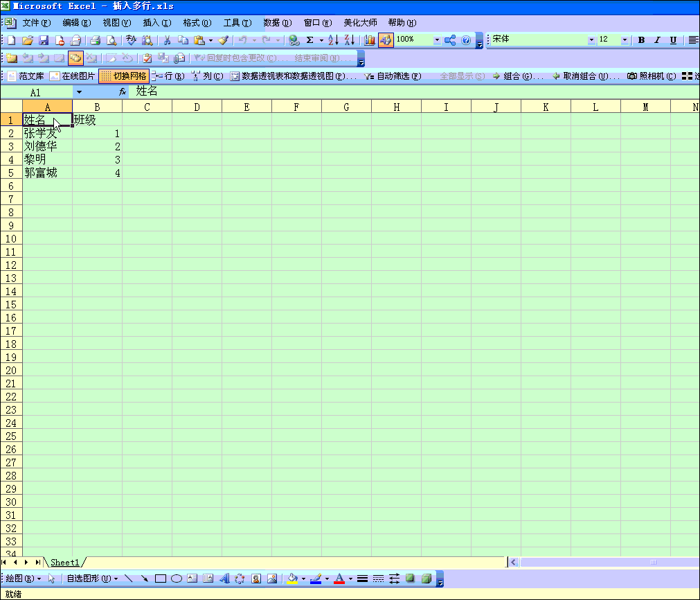Click the 自动筛选 AutoFilter button
The width and height of the screenshot is (700, 600).
coord(393,76)
